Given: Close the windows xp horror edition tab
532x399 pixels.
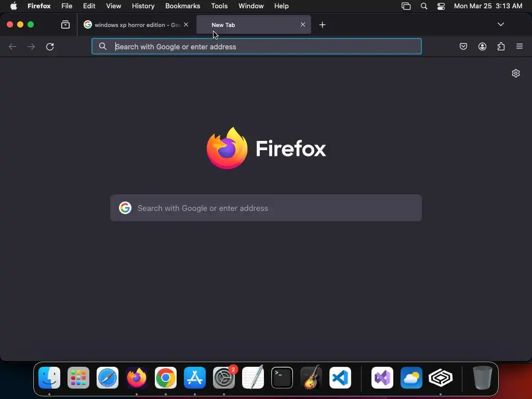Looking at the screenshot, I should (x=186, y=24).
